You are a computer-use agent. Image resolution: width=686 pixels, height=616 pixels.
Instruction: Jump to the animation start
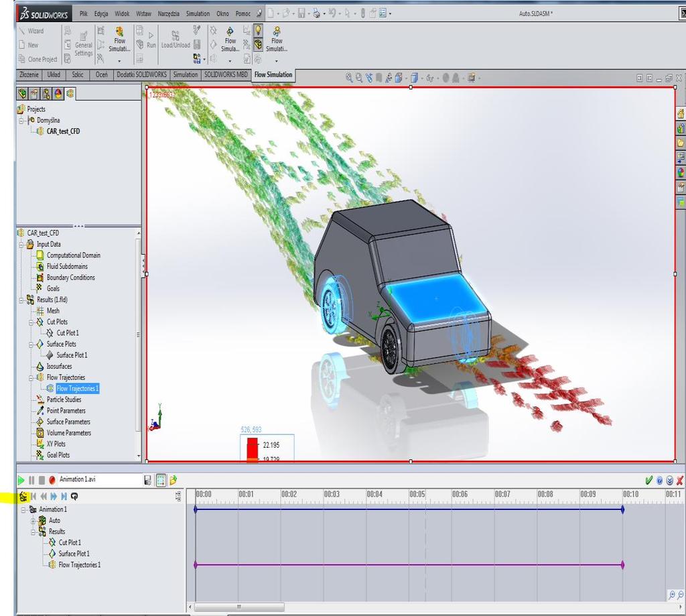click(33, 496)
